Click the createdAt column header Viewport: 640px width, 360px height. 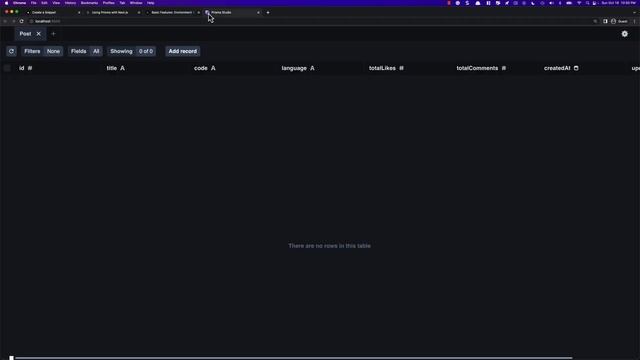pyautogui.click(x=561, y=68)
